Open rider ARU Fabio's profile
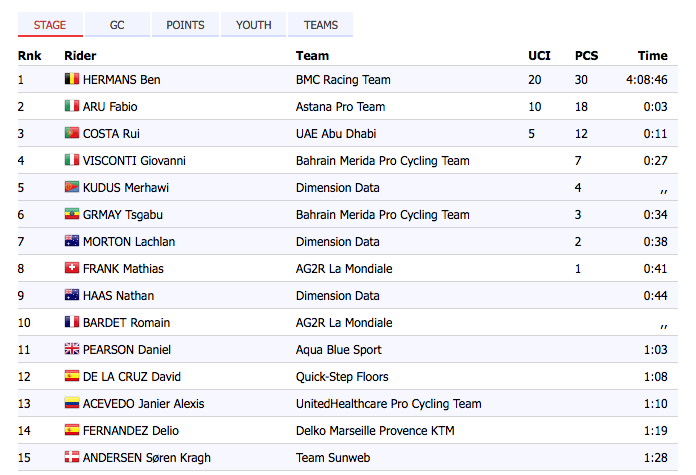Viewport: 696px width, 475px height. tap(110, 107)
